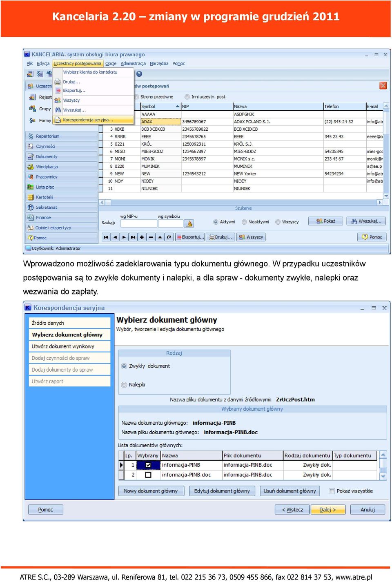Open Opinie i ekspertyzy sidebar section
Image resolution: width=392 pixels, height=582 pixels.
(x=62, y=227)
